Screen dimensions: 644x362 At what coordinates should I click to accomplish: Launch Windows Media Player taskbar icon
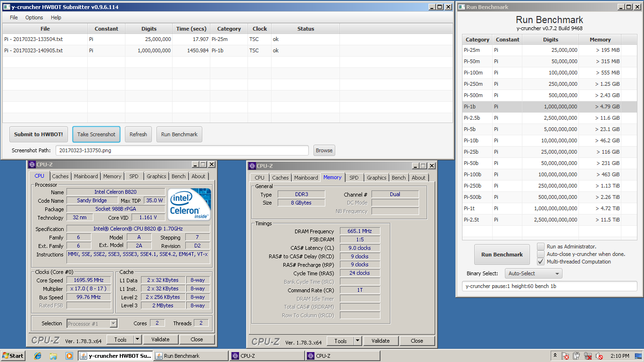point(69,356)
